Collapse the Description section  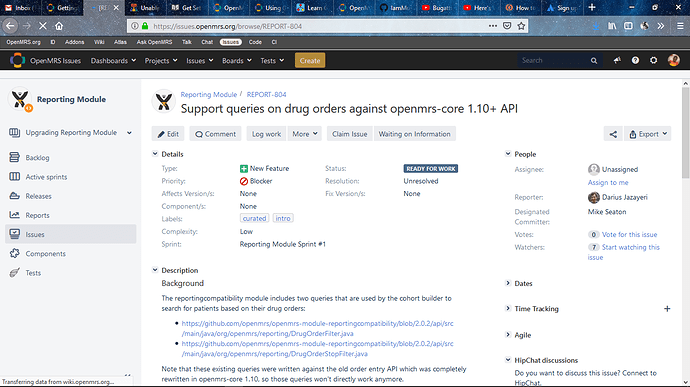pyautogui.click(x=155, y=270)
